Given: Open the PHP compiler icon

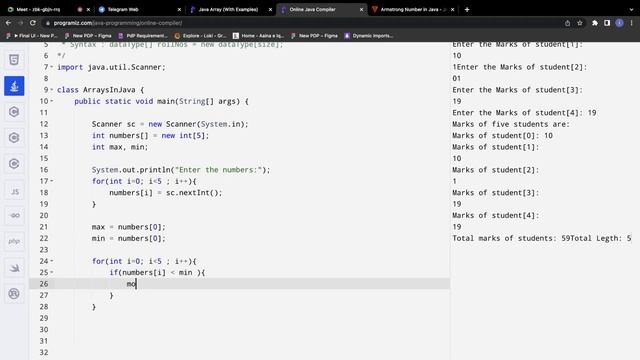Looking at the screenshot, I should 14,242.
